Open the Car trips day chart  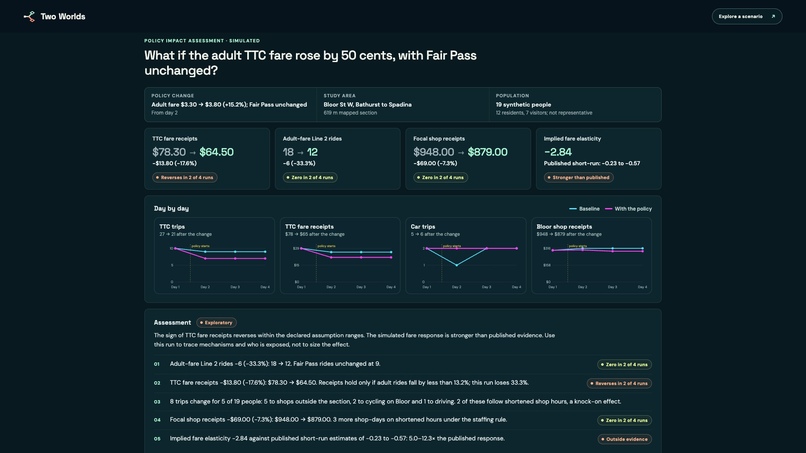click(x=466, y=256)
